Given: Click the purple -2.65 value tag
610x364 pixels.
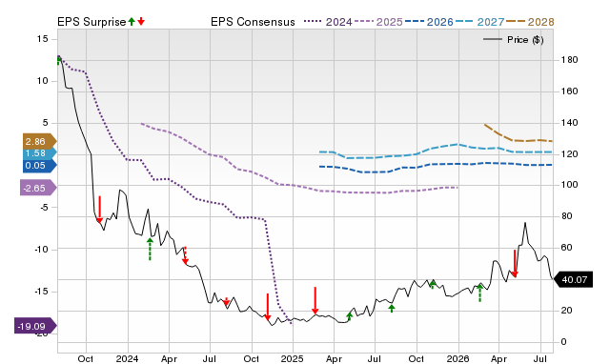Looking at the screenshot, I should click(38, 189).
